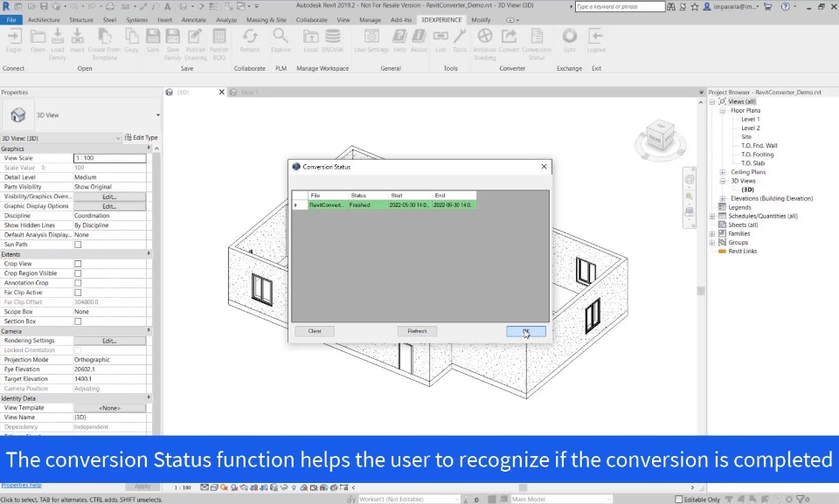Viewport: 839px width, 504px height.
Task: Click the Link tool icon
Action: 440,41
